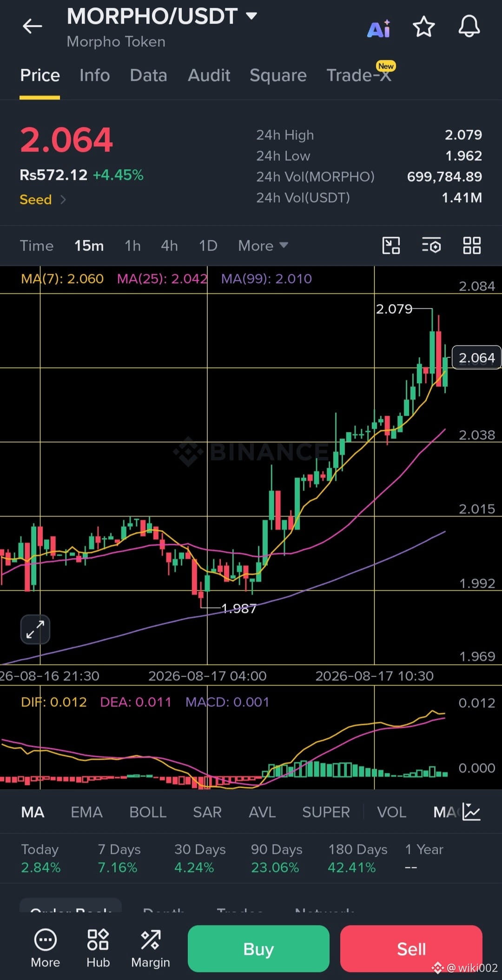The image size is (502, 980).
Task: Tap the 1 Year performance entry
Action: coord(424,858)
